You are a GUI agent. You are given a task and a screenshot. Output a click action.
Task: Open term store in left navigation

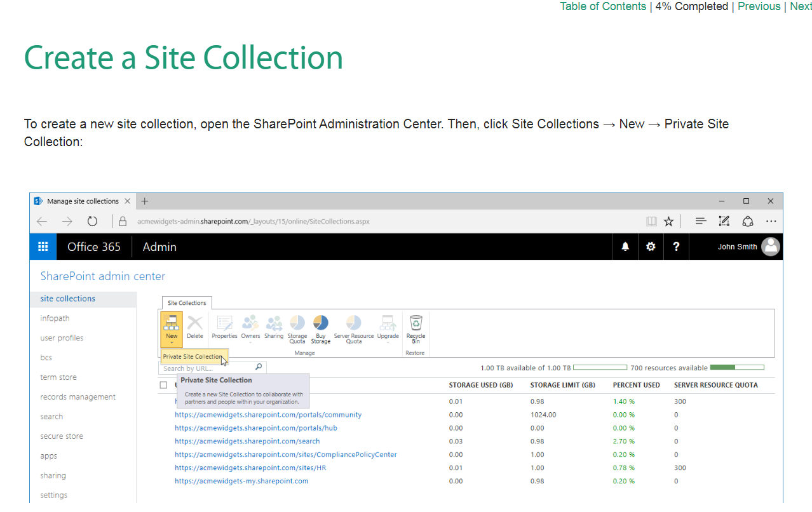point(58,377)
